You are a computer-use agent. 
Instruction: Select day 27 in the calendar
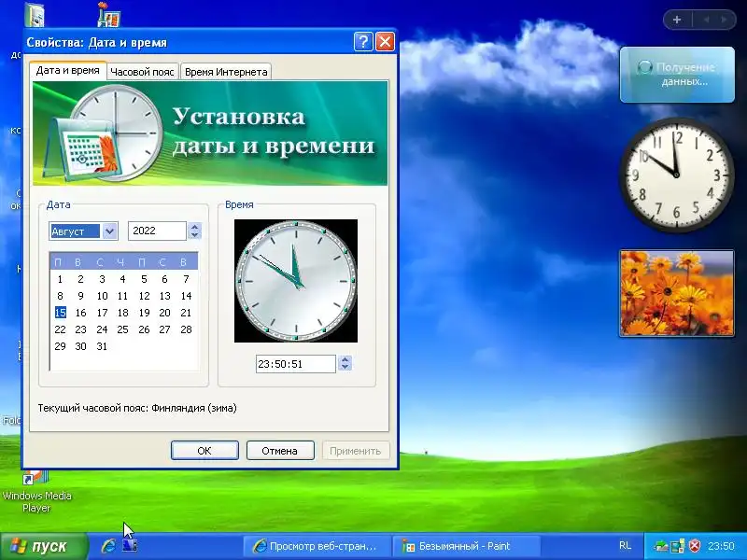(x=165, y=329)
